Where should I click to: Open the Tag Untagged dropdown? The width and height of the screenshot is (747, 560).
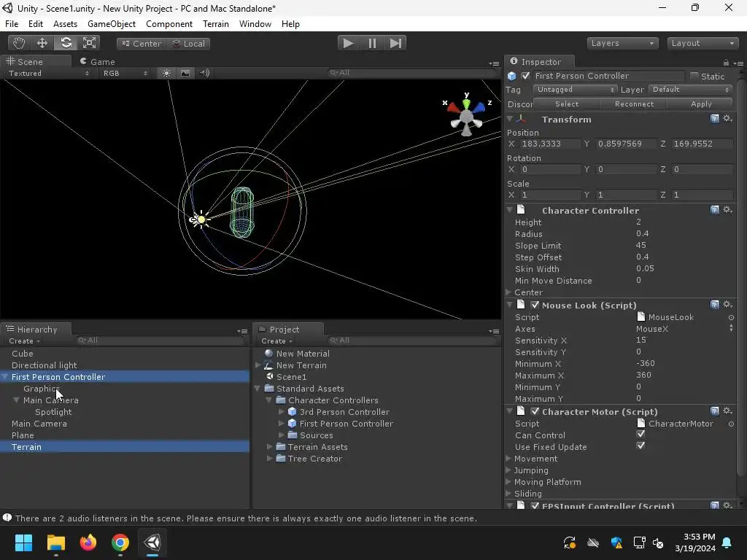coord(575,90)
